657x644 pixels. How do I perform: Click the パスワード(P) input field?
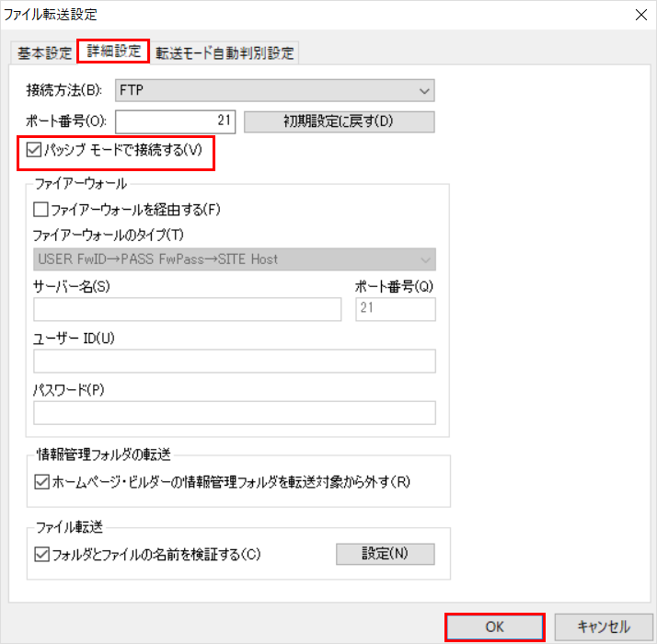234,413
